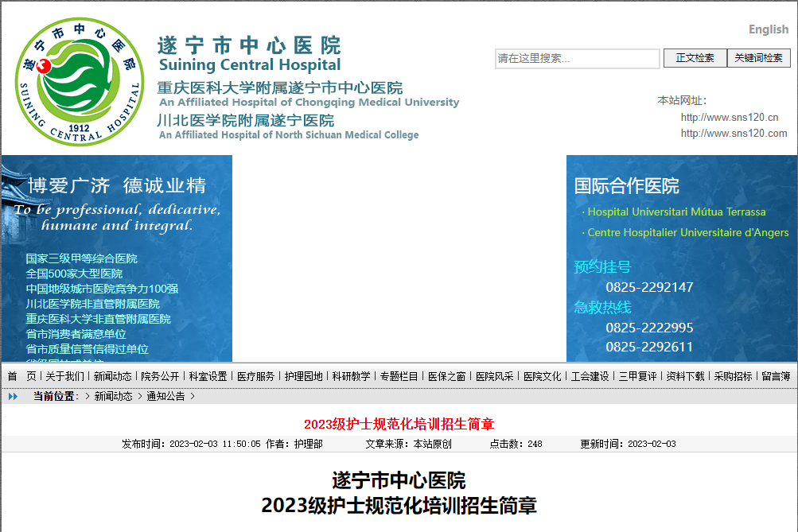The height and width of the screenshot is (532, 798).
Task: Open the 院务公开 menu
Action: point(160,376)
